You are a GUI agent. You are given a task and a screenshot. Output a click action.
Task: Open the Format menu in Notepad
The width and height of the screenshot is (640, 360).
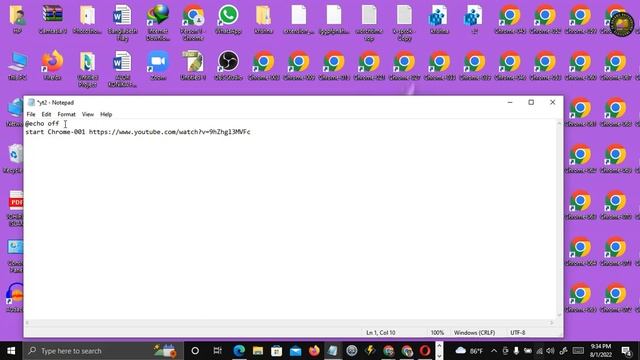67,114
